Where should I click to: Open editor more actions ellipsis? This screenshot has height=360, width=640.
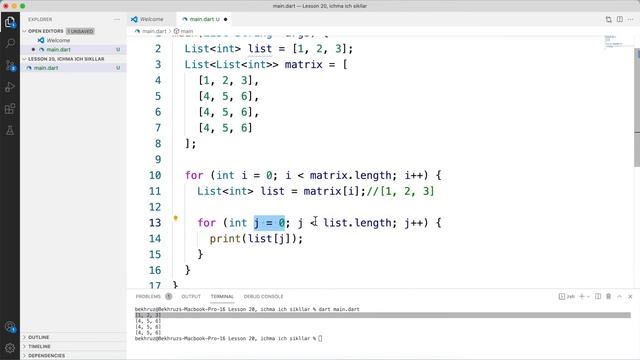click(x=631, y=19)
